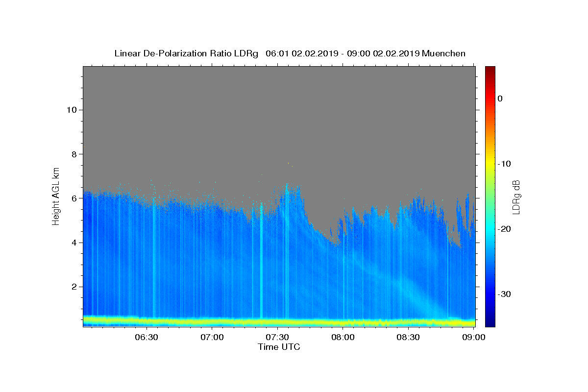
Task: Click the '07:30' time axis label
Action: 277,337
